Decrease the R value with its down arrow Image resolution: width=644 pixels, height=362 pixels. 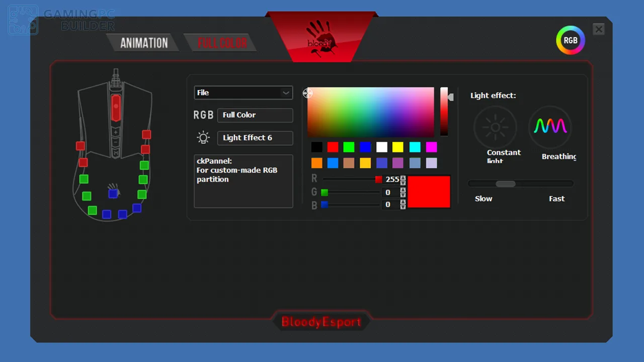click(403, 182)
